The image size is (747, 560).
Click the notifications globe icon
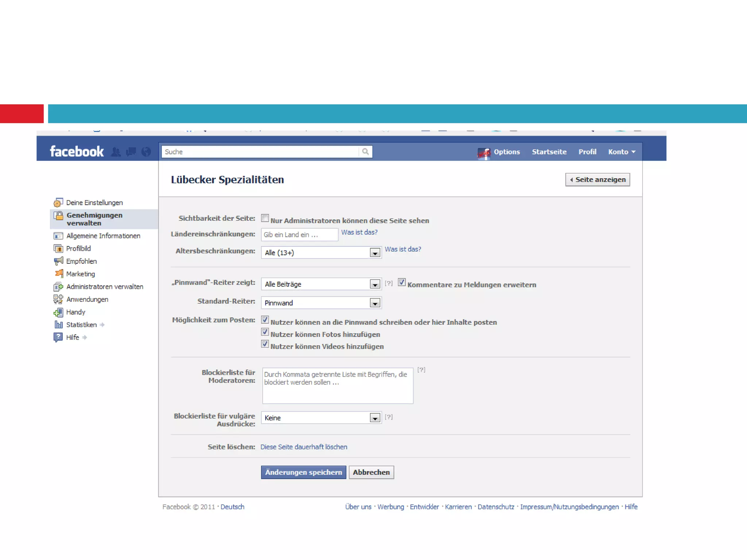click(x=146, y=152)
